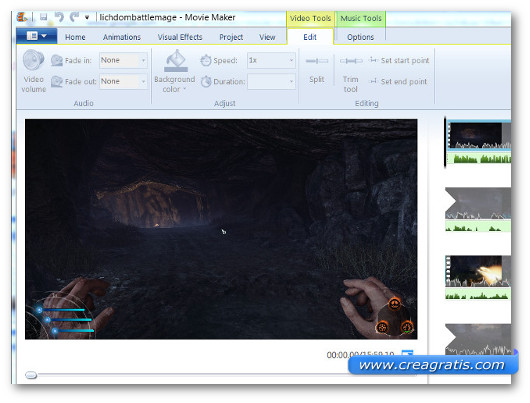Screen dimensions: 530x403
Task: Click the Movie Maker app icon
Action: pyautogui.click(x=22, y=17)
